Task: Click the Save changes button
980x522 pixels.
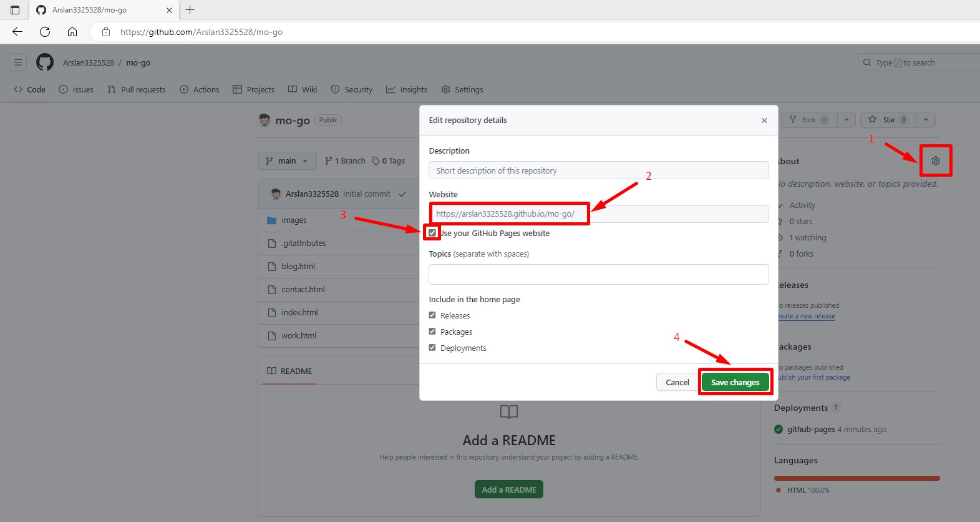Action: [735, 382]
